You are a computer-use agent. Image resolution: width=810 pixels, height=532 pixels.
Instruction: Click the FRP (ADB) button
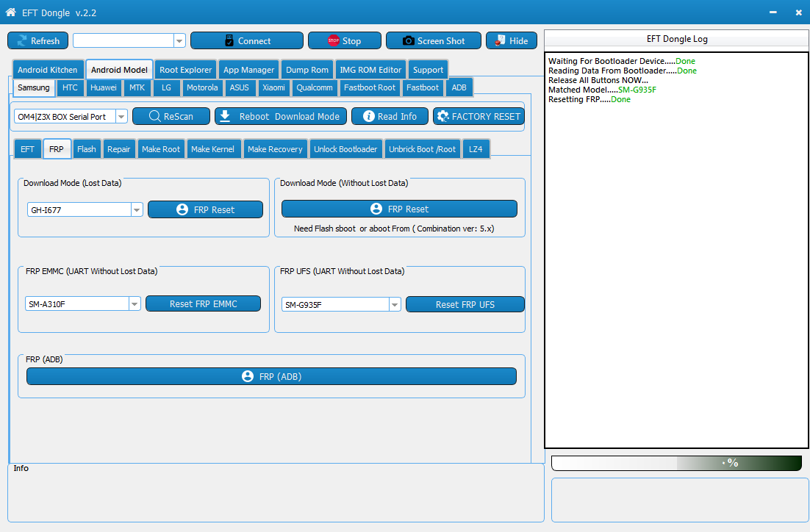[271, 376]
